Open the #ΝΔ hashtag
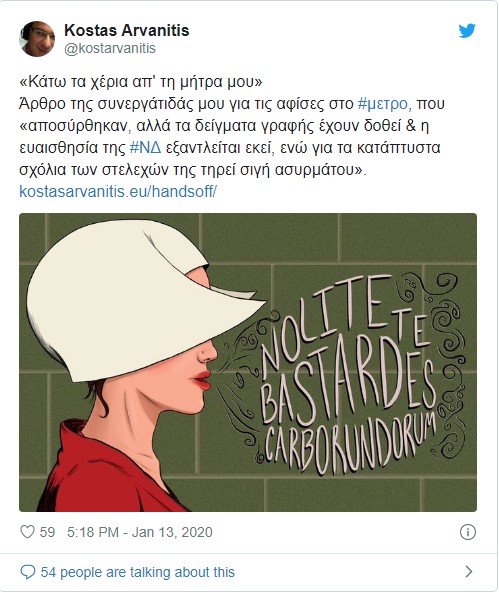The image size is (499, 595). [145, 147]
